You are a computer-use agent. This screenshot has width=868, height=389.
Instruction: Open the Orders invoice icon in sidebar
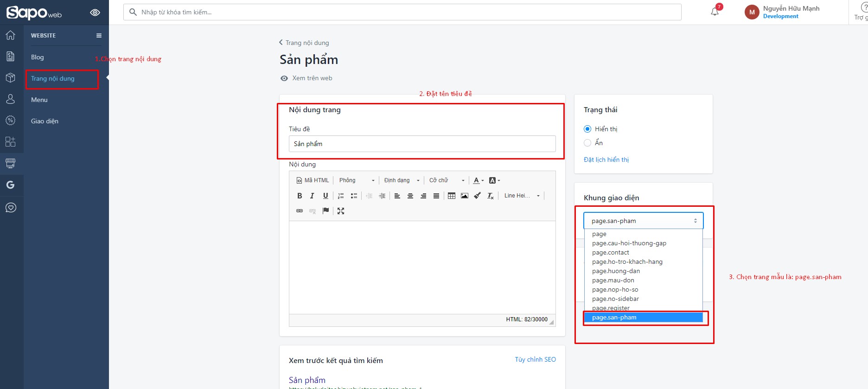tap(10, 57)
